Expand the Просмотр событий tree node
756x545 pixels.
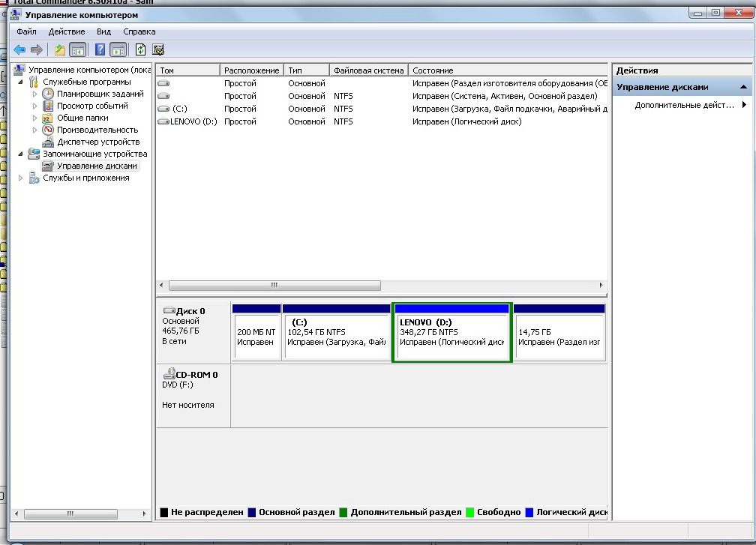click(34, 106)
